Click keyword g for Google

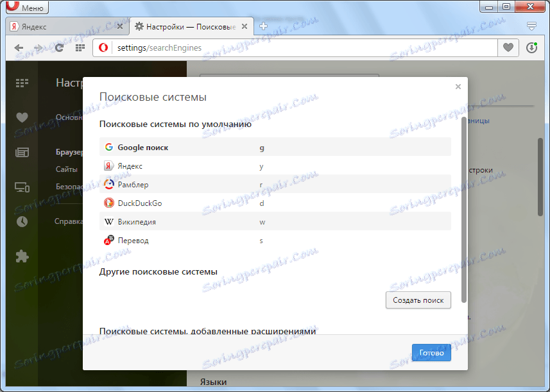(262, 148)
